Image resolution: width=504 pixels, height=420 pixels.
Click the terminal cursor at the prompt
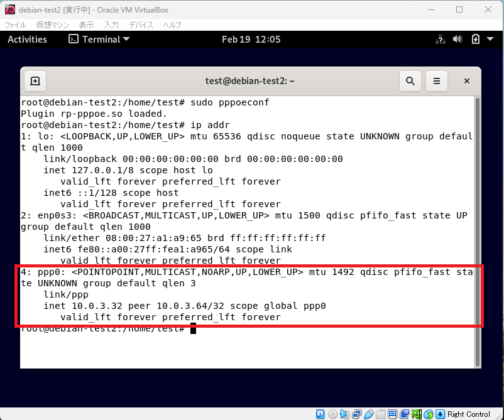[x=193, y=328]
